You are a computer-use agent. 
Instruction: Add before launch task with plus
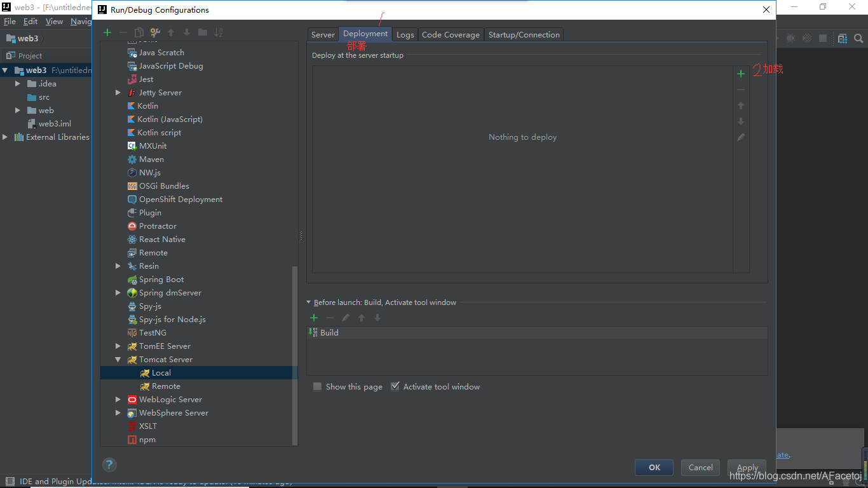point(314,318)
